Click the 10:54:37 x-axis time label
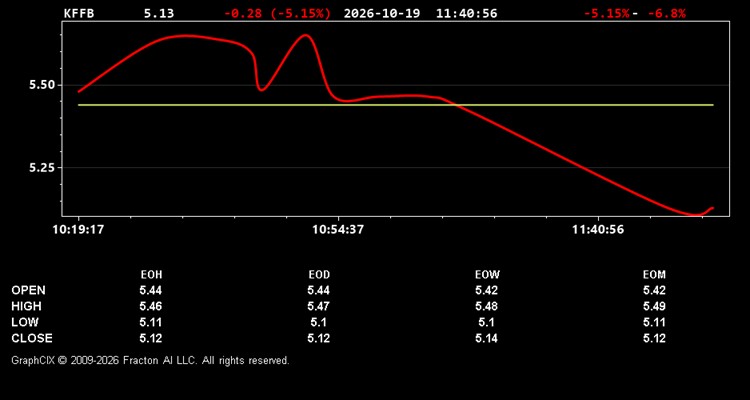Screen dimensions: 750x400 coord(338,230)
